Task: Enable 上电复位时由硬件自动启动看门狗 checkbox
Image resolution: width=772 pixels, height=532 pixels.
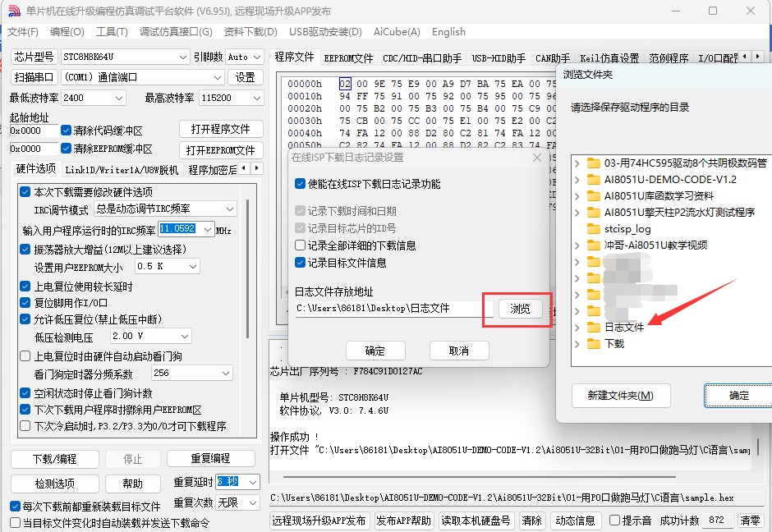Action: pyautogui.click(x=25, y=355)
